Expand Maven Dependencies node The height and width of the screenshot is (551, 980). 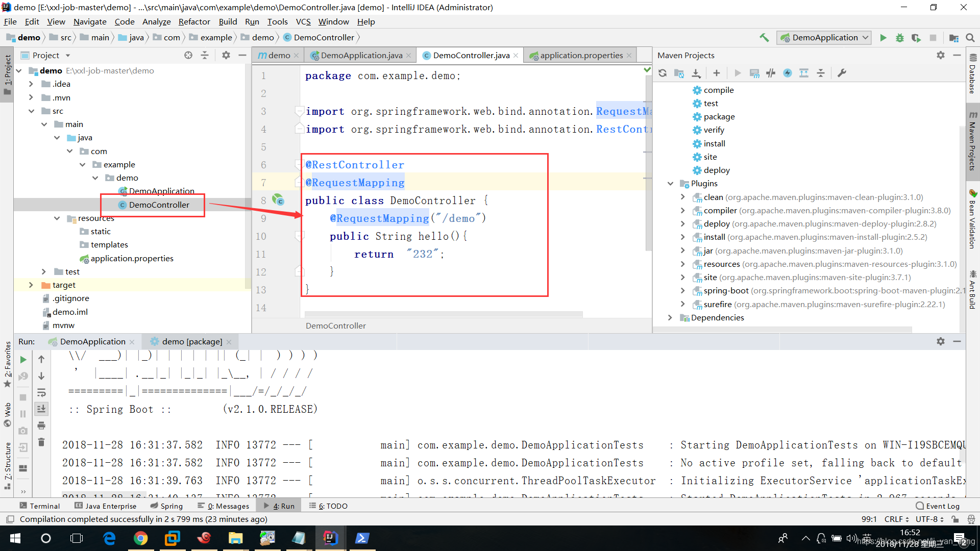click(670, 317)
